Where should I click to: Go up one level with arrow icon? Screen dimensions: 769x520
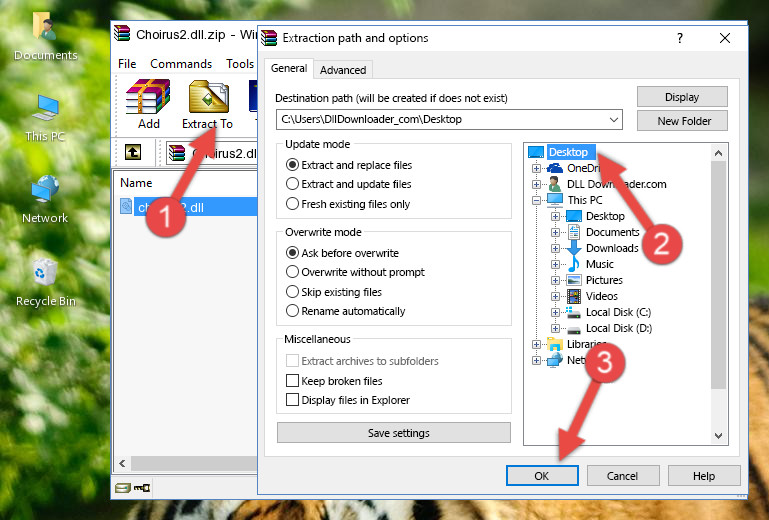click(133, 152)
